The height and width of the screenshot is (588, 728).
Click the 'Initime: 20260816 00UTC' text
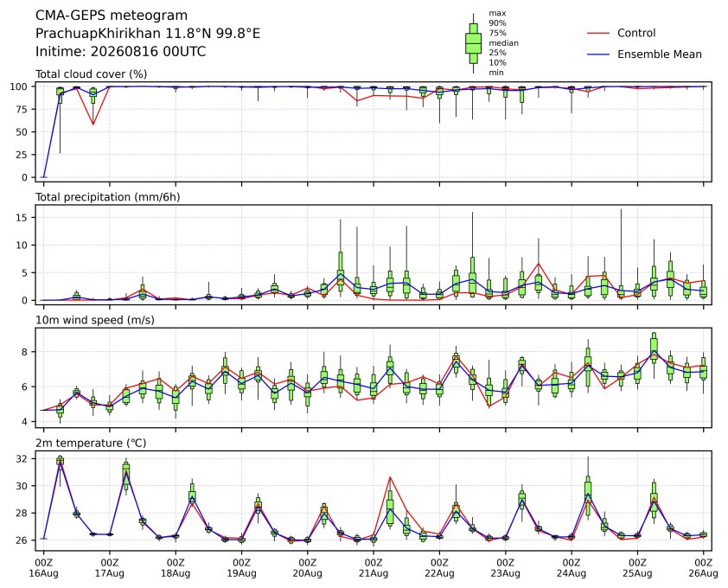tap(121, 51)
